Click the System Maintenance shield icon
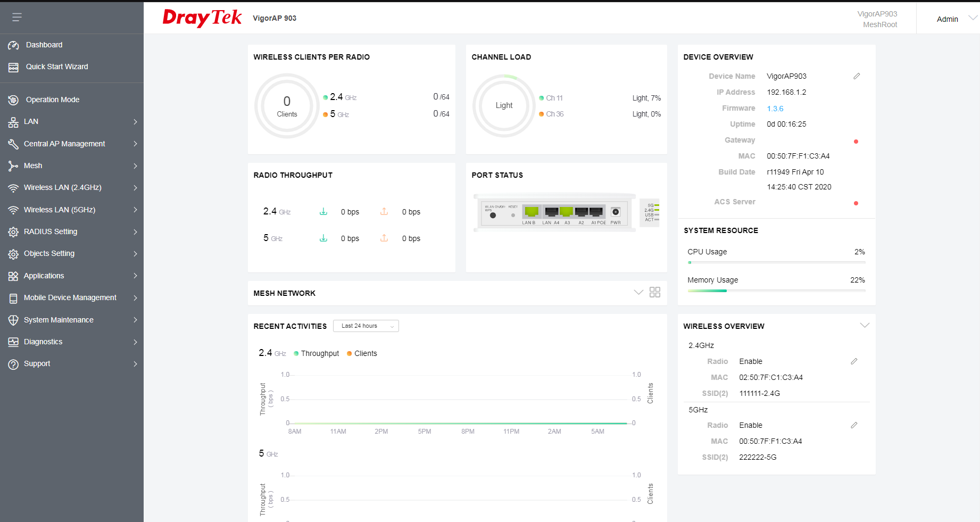The width and height of the screenshot is (980, 522). [x=13, y=320]
